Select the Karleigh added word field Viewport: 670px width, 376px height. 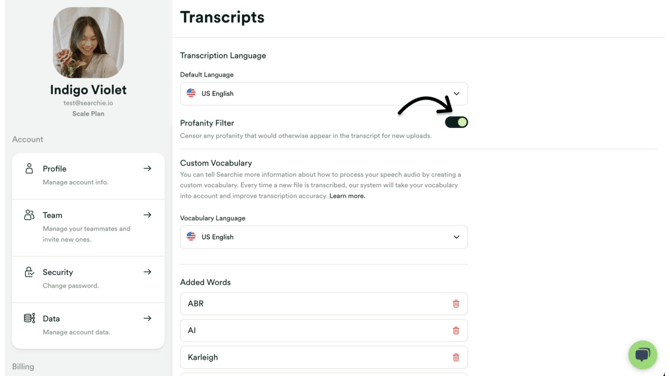[x=324, y=358]
